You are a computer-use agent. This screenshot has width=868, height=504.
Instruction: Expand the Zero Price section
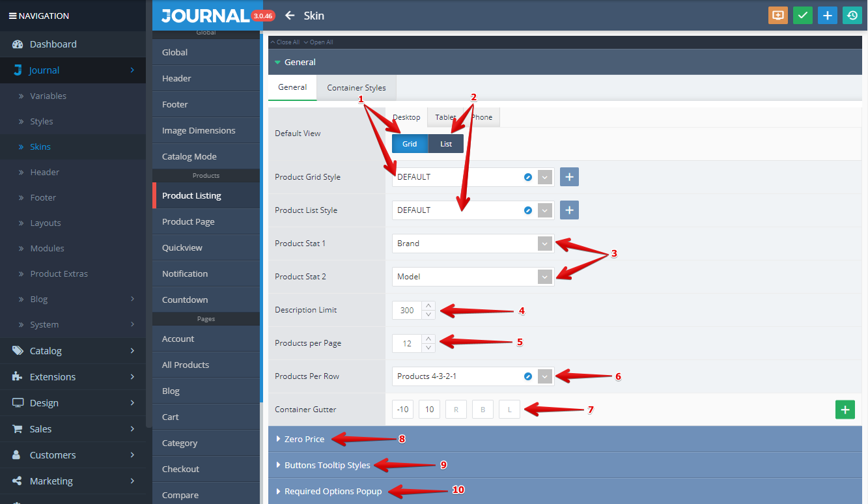(x=565, y=439)
